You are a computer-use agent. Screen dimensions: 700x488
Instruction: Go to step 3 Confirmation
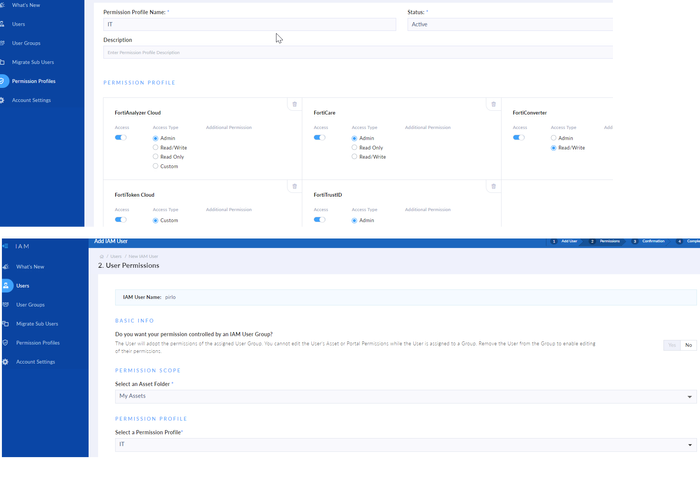click(649, 241)
